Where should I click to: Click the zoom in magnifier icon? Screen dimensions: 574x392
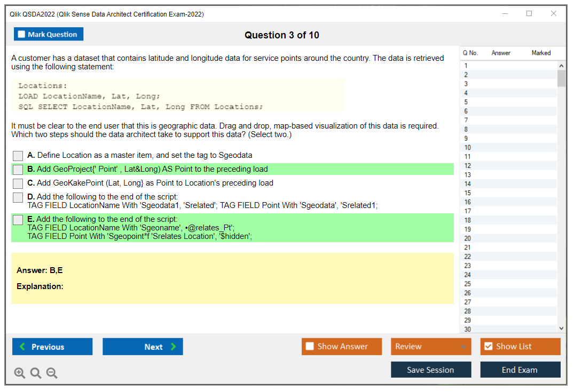(20, 373)
